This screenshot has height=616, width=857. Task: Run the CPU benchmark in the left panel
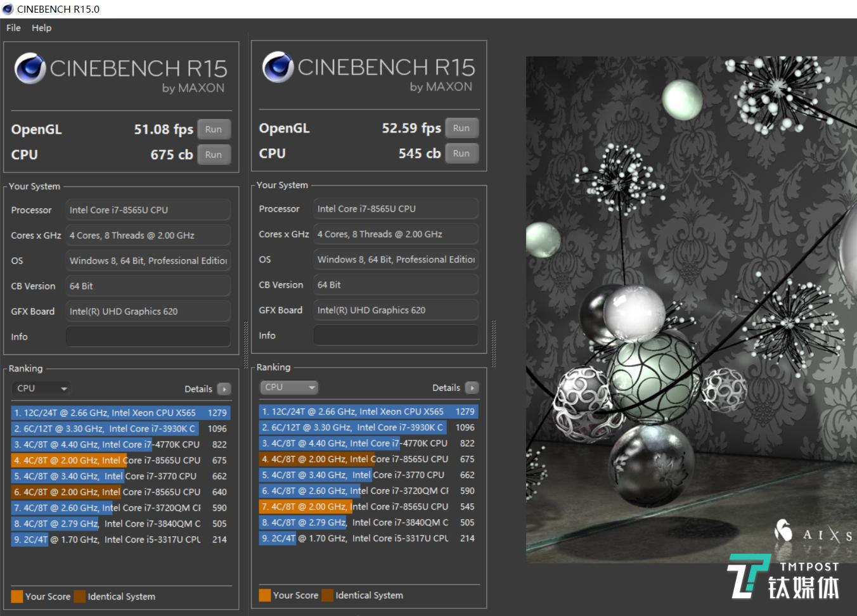pyautogui.click(x=214, y=154)
